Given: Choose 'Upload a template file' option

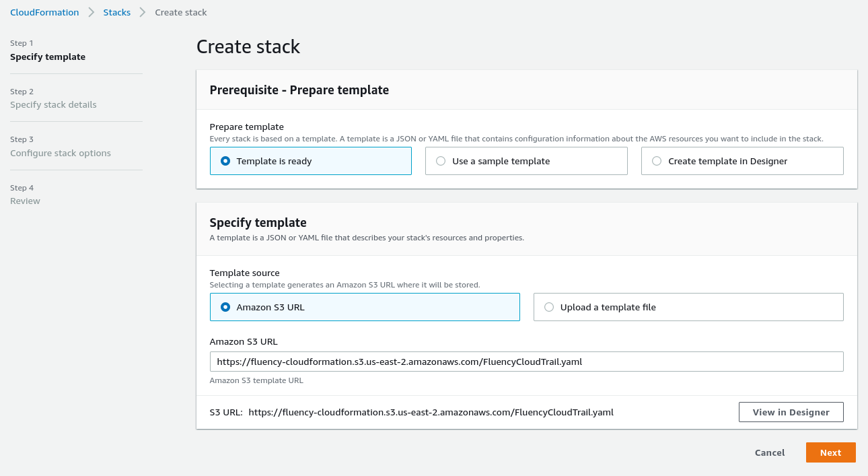Looking at the screenshot, I should 688,307.
